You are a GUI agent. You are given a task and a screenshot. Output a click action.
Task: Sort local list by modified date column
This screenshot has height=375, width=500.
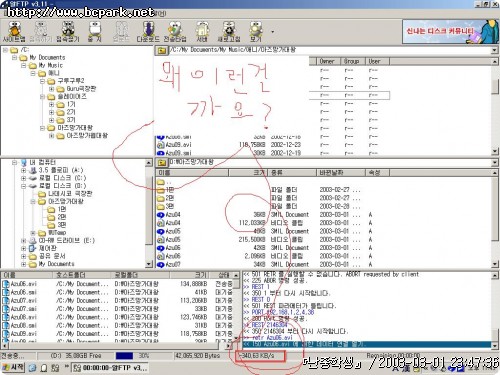tap(340, 173)
